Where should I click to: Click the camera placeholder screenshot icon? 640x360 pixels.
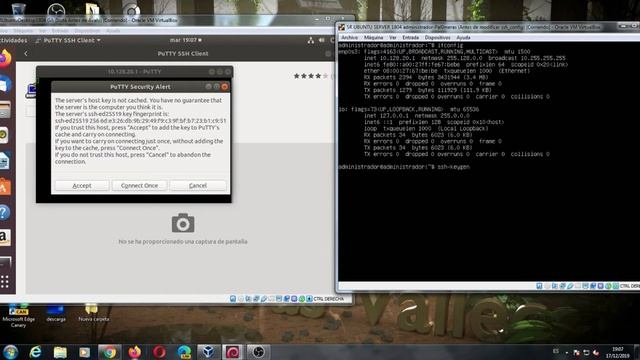[183, 223]
